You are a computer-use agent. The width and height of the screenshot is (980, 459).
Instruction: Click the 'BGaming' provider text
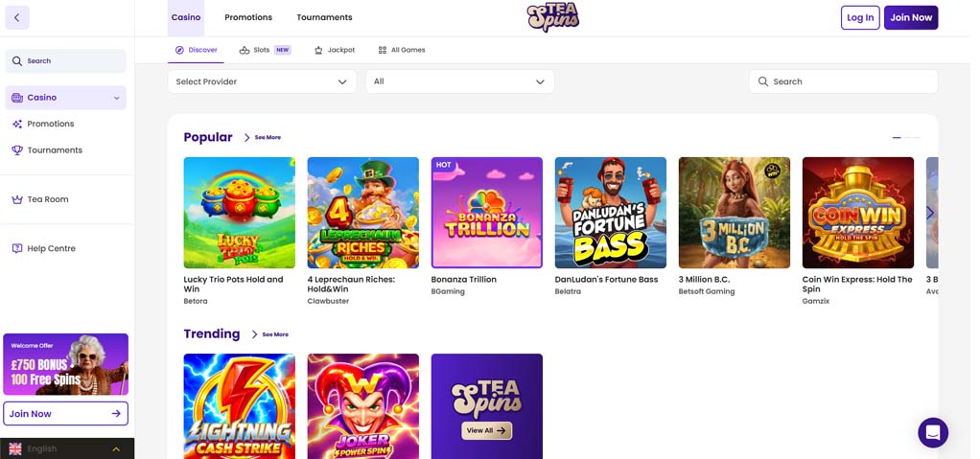pos(448,291)
